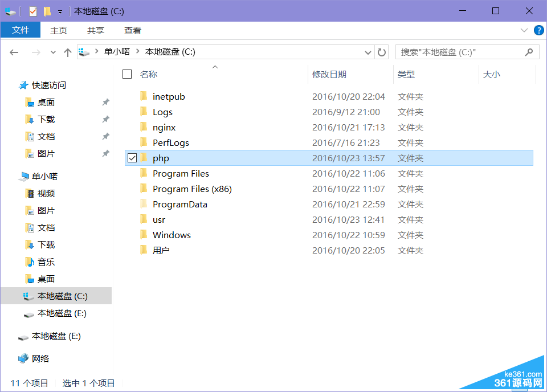Refresh the folder view
Screen dimensions: 547x392
[x=382, y=52]
